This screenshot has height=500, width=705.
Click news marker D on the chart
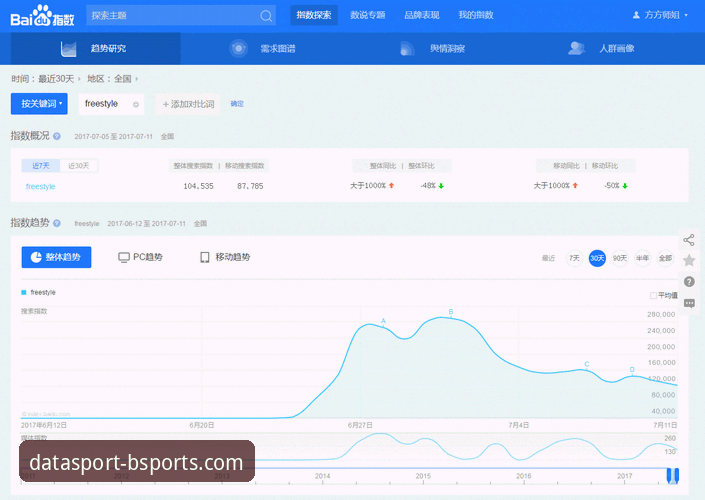(x=632, y=370)
